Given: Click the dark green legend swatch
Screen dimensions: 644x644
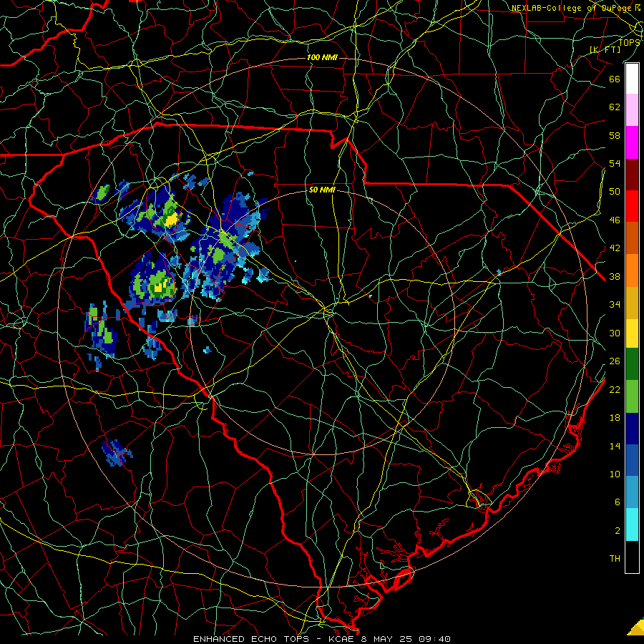Looking at the screenshot, I should (632, 364).
